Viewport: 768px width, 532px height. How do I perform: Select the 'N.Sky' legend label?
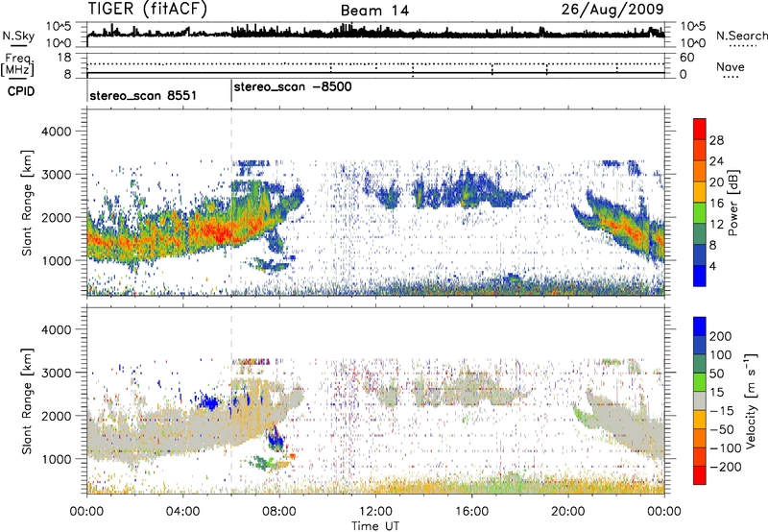18,36
